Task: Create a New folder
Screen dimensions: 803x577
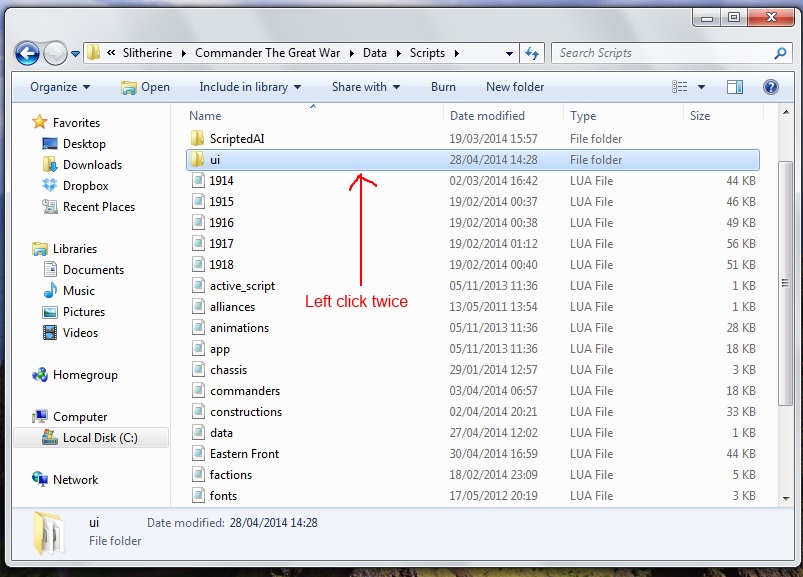Action: tap(515, 87)
